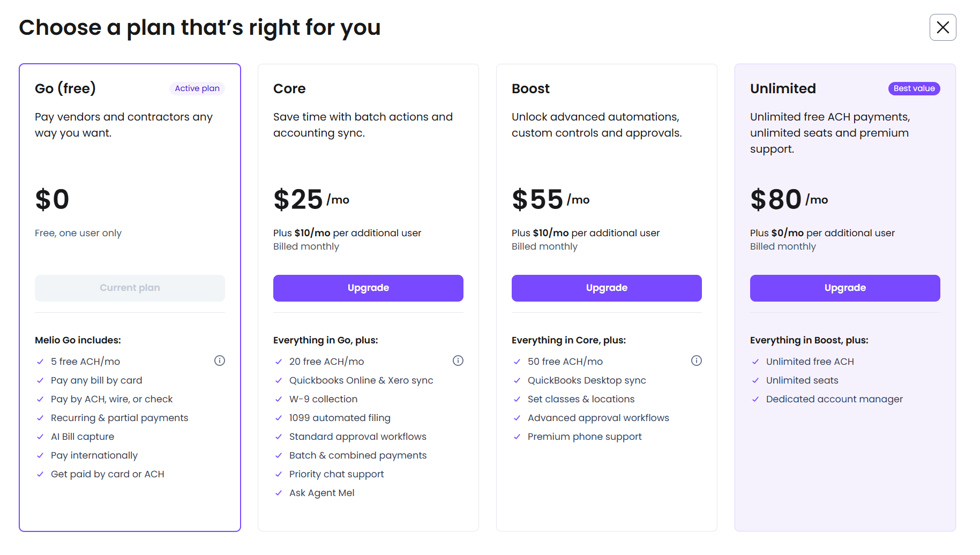Click info icon beside 20 free ACH/mo
The width and height of the screenshot is (980, 555).
(458, 361)
